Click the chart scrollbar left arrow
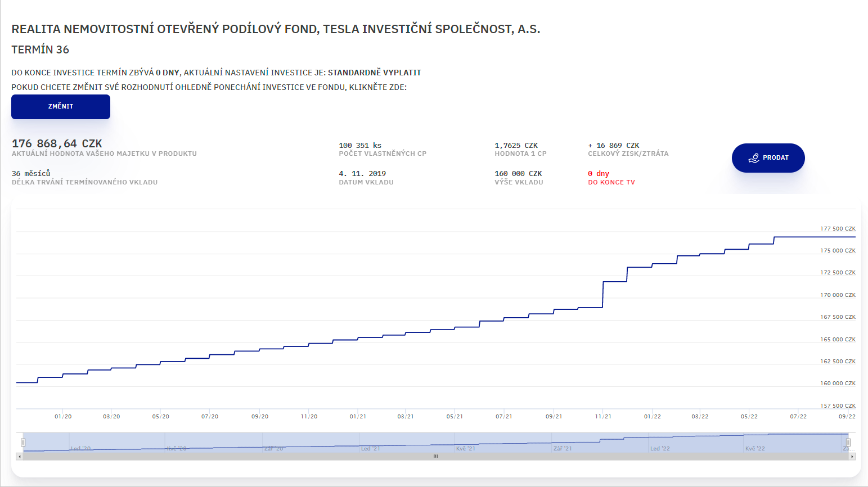This screenshot has width=868, height=487. pos(20,457)
